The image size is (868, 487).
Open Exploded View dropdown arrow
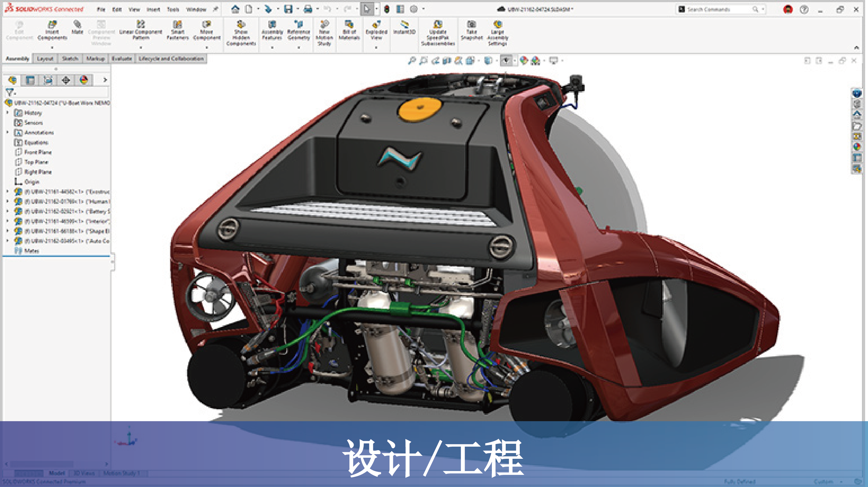point(376,48)
